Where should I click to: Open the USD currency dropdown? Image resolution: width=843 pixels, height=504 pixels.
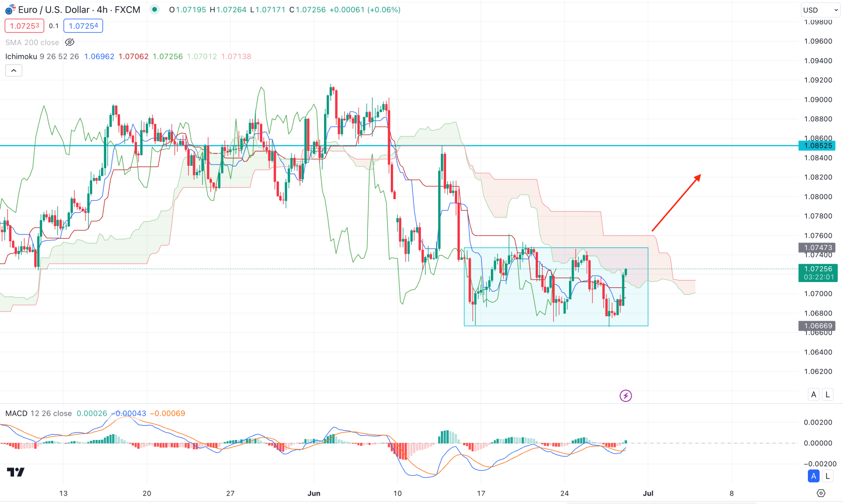point(820,10)
